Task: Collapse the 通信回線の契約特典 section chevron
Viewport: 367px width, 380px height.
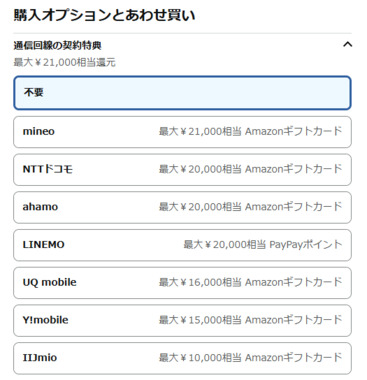Action: [347, 45]
